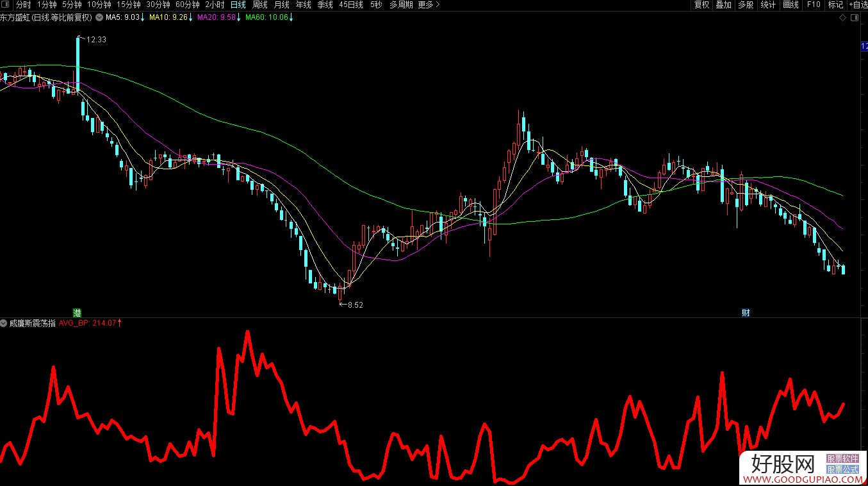This screenshot has height=486, width=868.
Task: Select the 2小时 period
Action: pos(215,4)
